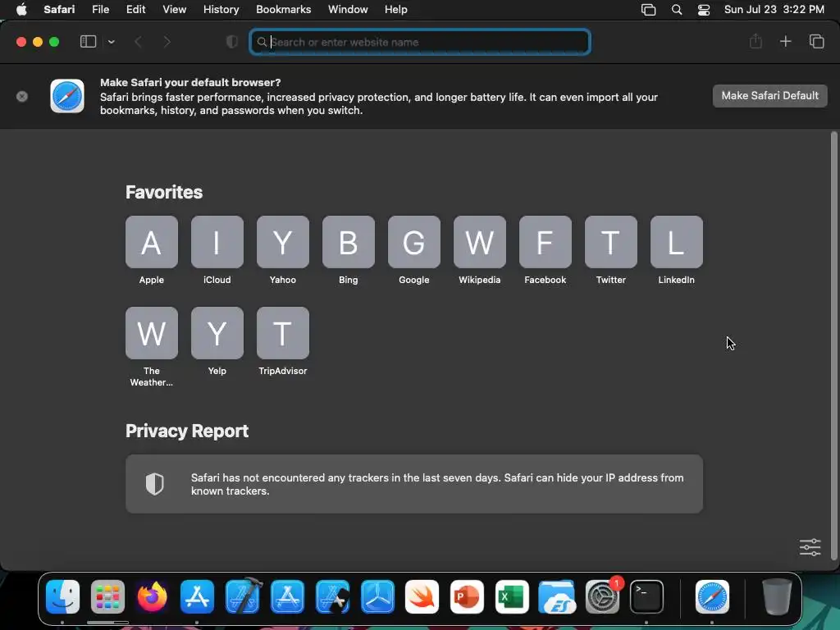840x630 pixels.
Task: Open the Yelp favorite tile
Action: click(217, 333)
